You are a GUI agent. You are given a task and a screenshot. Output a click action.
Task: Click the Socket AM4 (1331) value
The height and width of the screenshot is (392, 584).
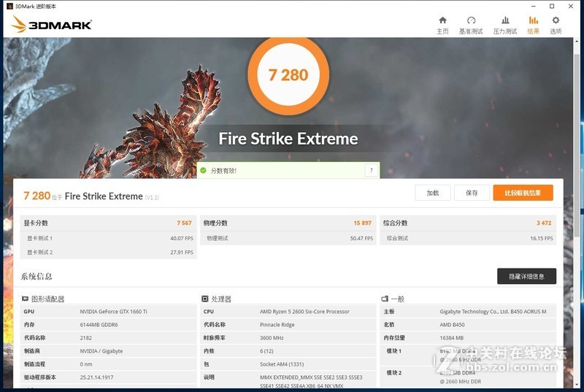pos(282,364)
